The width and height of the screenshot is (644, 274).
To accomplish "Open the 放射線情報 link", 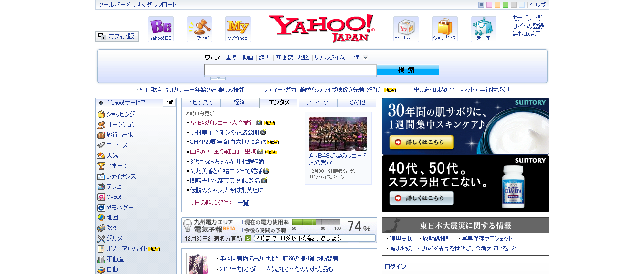I will (436, 238).
